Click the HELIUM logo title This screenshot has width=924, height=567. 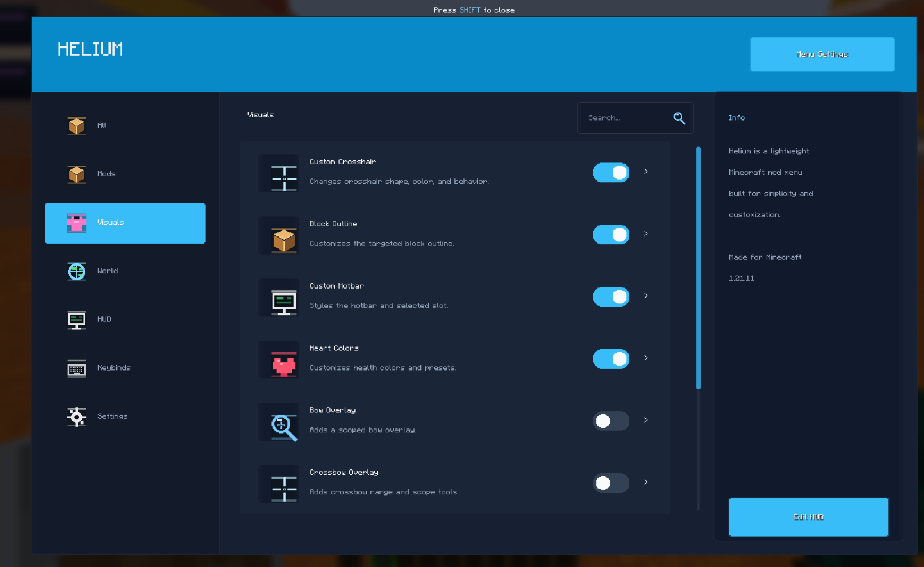tap(90, 49)
